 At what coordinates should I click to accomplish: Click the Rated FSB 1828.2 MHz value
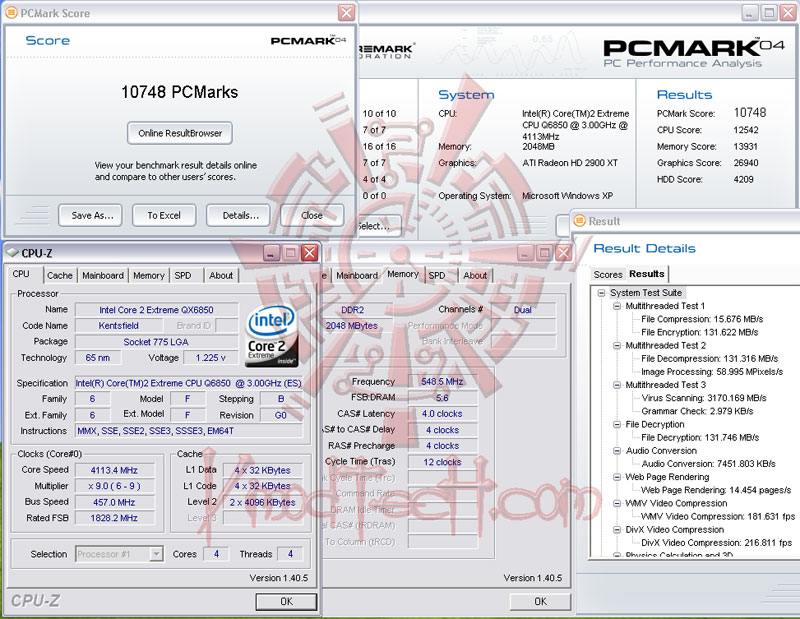(x=114, y=517)
